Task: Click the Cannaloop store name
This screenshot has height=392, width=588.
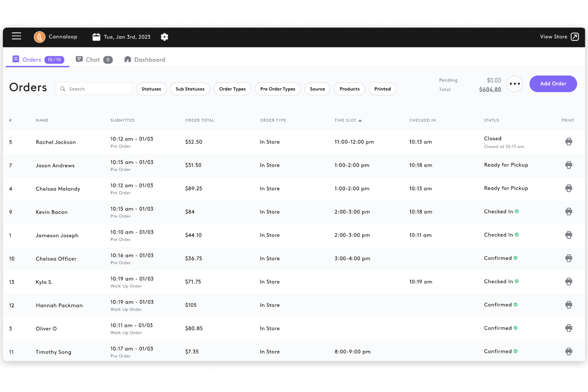Action: (63, 37)
